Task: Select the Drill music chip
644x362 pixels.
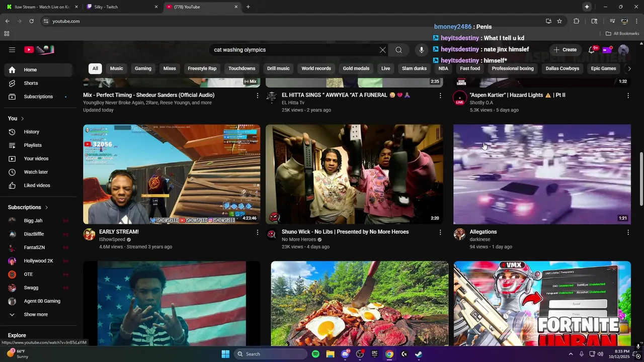Action: pyautogui.click(x=278, y=68)
